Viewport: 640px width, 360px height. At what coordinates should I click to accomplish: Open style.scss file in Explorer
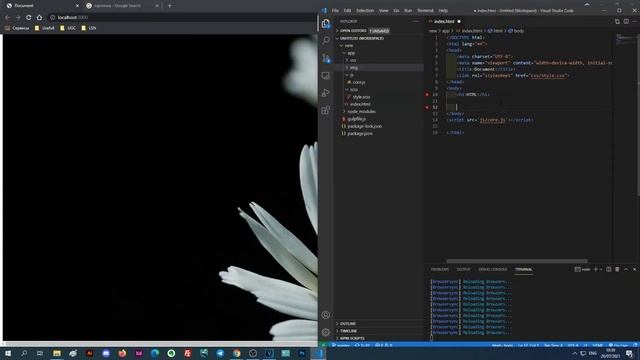[361, 97]
